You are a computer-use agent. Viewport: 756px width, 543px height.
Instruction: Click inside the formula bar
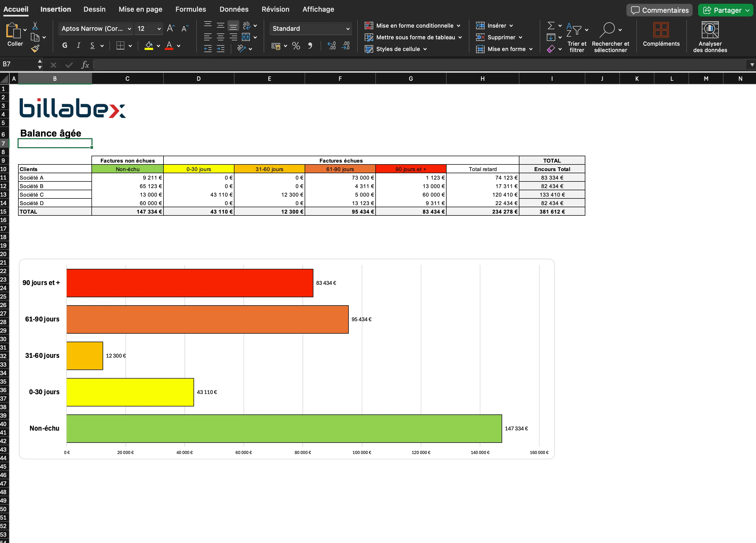(267, 65)
